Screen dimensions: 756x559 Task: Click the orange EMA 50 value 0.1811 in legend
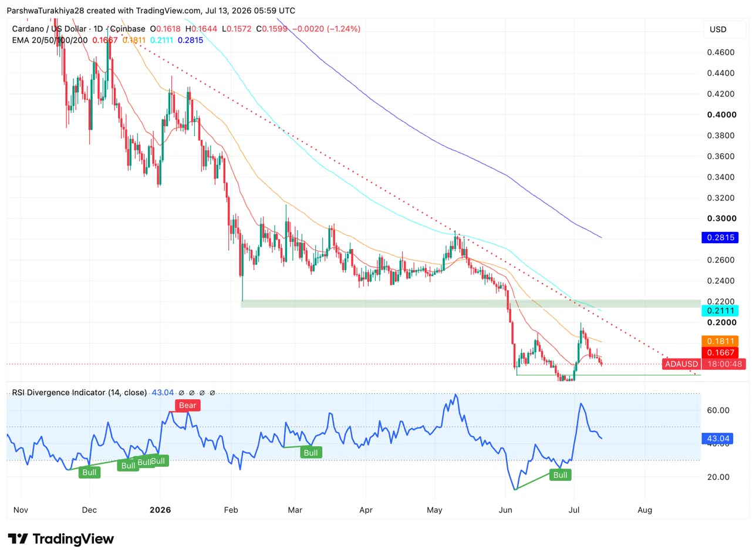[134, 39]
